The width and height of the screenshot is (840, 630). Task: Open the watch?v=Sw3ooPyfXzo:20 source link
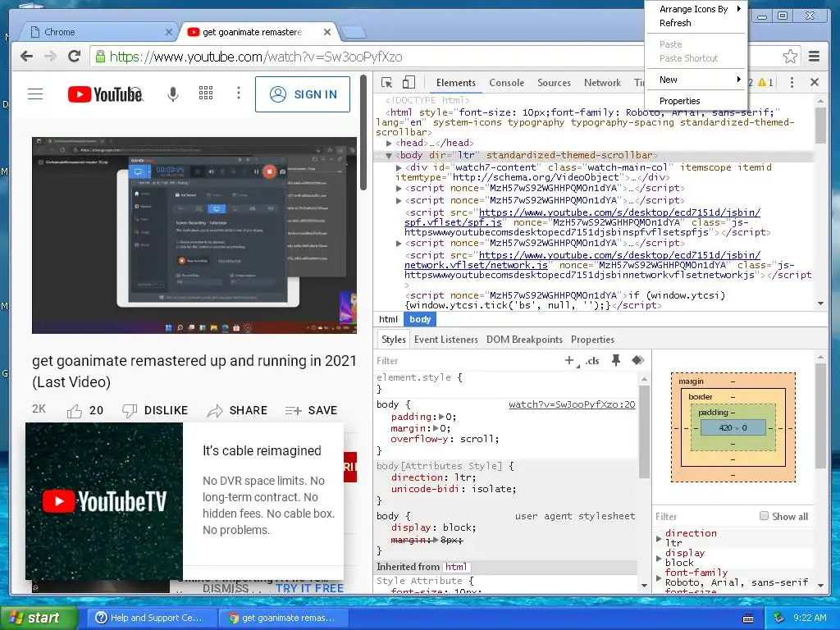click(572, 404)
